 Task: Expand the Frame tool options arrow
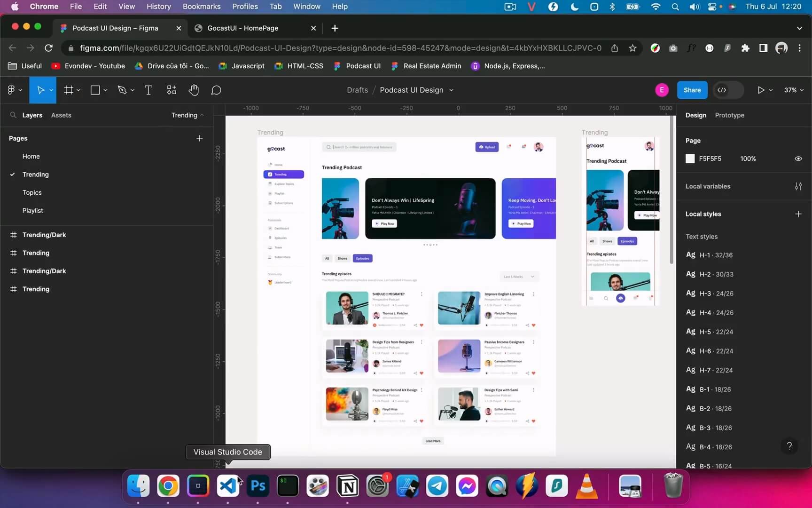[x=78, y=90]
